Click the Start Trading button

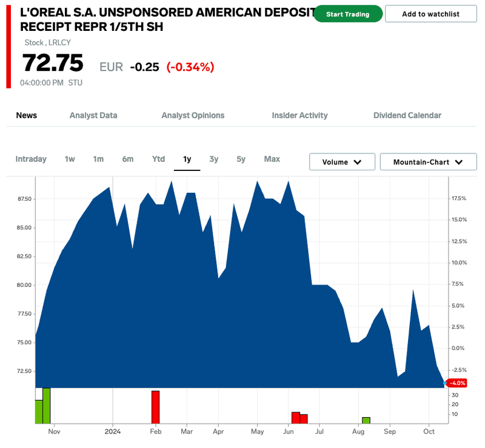pos(347,14)
